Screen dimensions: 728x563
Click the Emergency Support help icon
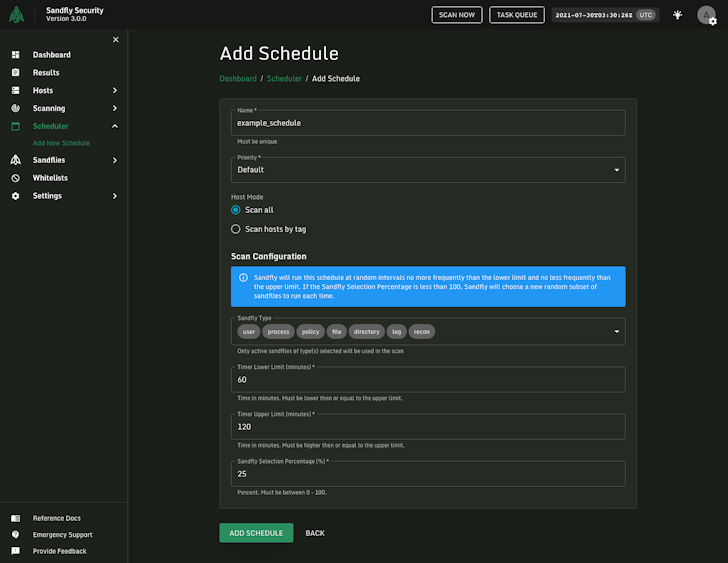click(15, 535)
